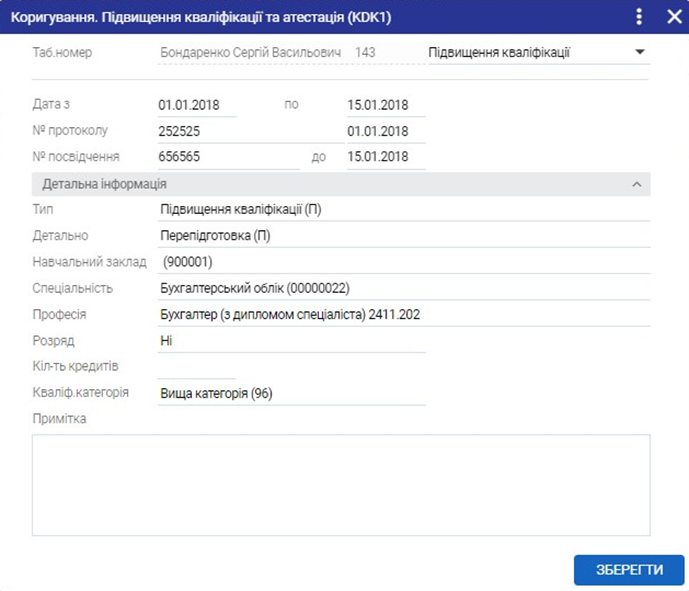689x591 pixels.
Task: Click the Кіл-ть кредитів input field
Action: pyautogui.click(x=196, y=367)
